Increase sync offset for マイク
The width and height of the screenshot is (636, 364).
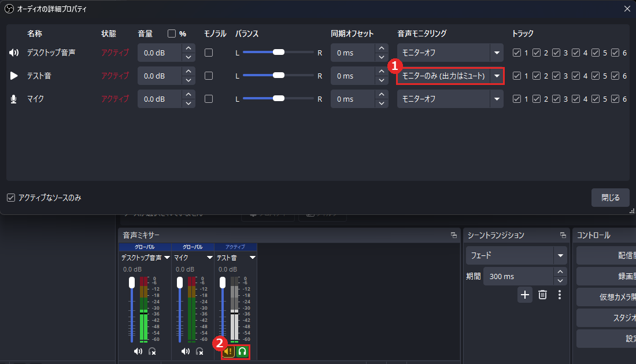(x=381, y=94)
